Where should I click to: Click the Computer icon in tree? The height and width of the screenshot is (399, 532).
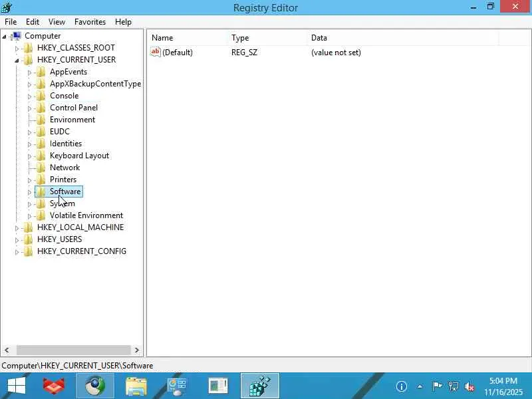pyautogui.click(x=16, y=36)
